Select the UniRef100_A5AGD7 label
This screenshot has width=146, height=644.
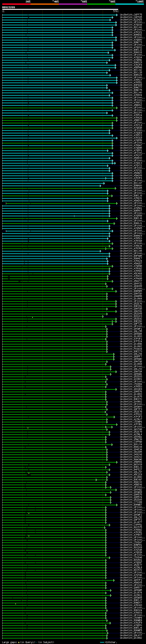(131, 263)
